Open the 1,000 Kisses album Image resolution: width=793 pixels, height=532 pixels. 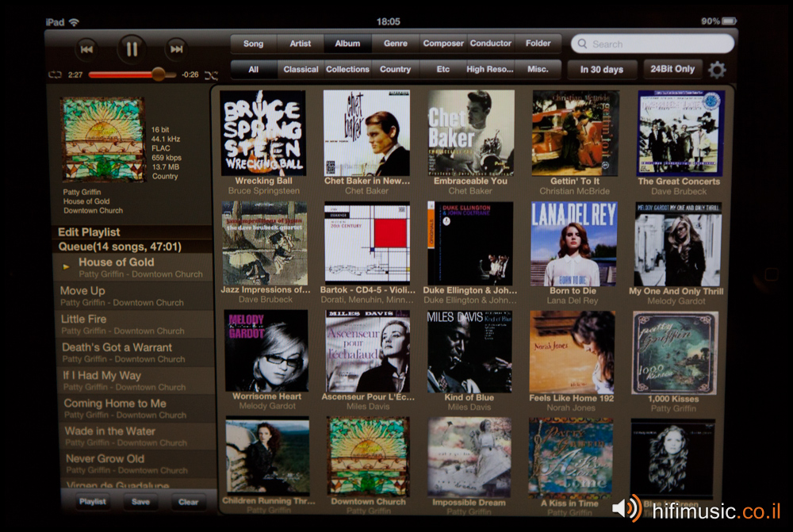[x=675, y=353]
